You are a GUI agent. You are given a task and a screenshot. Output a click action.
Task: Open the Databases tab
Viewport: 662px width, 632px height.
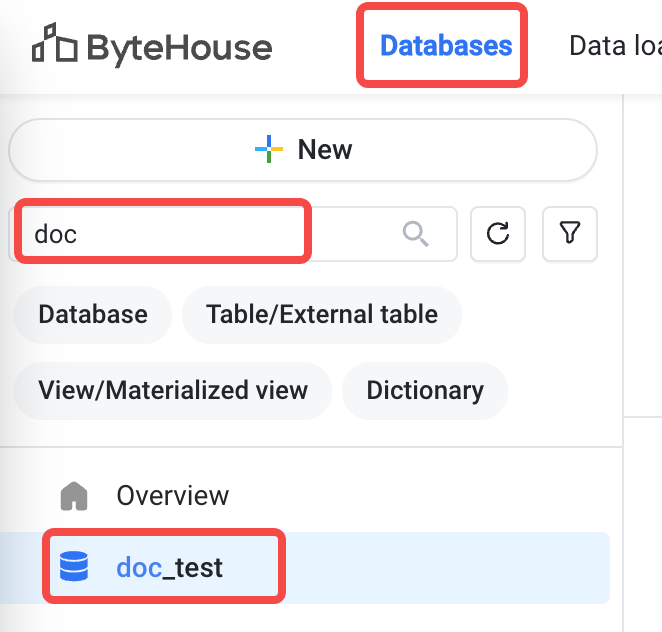(x=446, y=46)
